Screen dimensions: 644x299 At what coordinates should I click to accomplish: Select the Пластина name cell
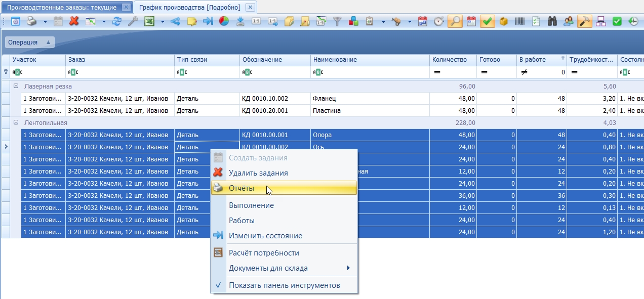[x=370, y=110]
